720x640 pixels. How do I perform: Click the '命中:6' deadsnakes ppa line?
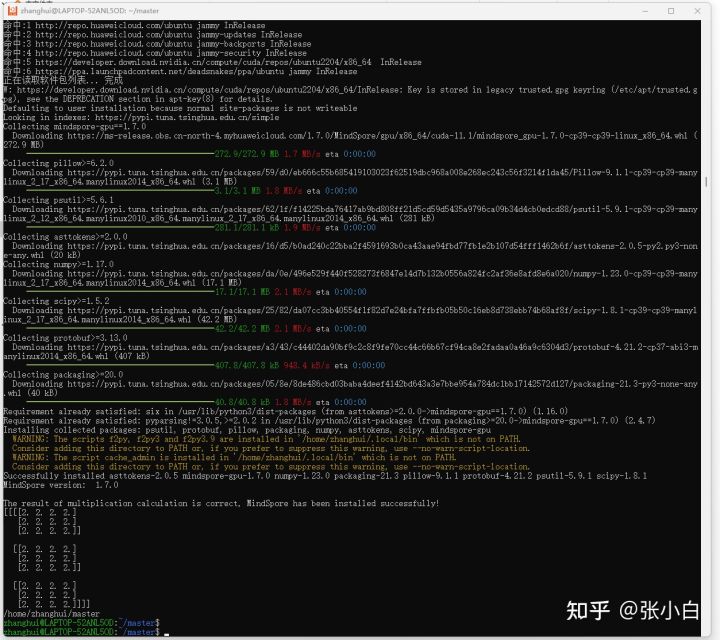coord(180,71)
